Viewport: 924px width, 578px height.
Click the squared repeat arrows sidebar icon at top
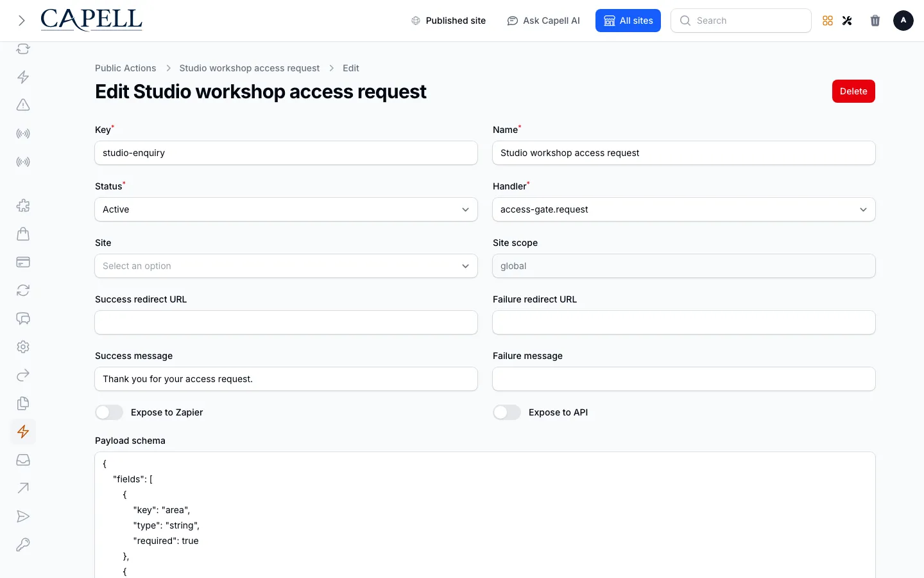point(23,49)
